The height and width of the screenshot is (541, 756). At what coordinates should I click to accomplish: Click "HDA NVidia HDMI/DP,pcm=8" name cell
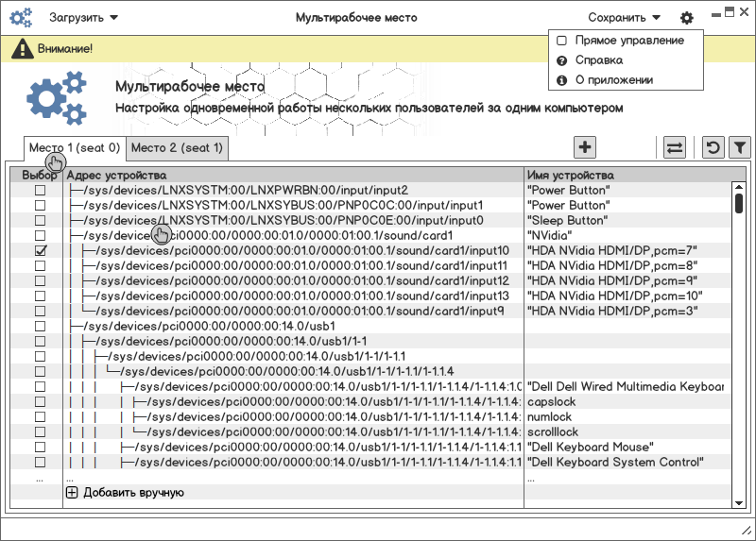click(612, 265)
